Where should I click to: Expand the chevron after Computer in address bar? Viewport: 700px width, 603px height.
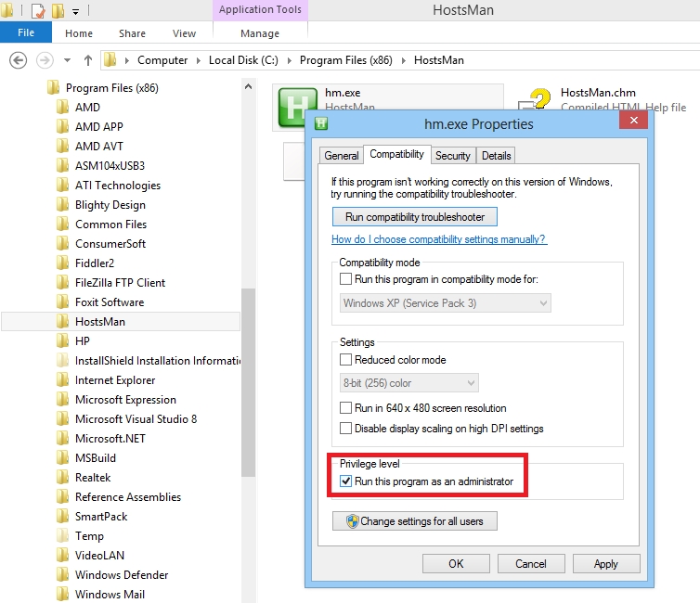[x=199, y=60]
